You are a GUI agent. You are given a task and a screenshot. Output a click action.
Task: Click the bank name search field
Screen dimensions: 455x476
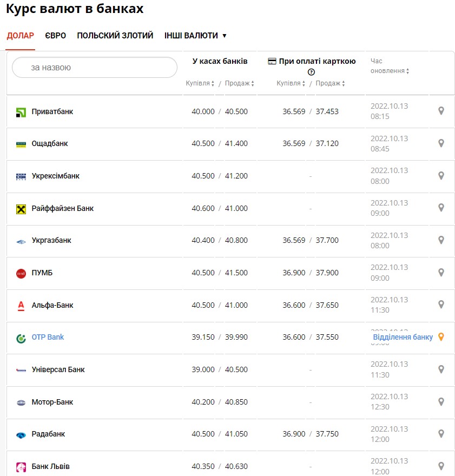[95, 68]
